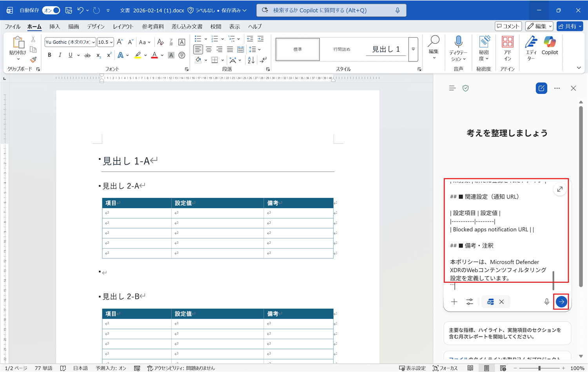Click the 共有 share button
The image size is (588, 372).
pyautogui.click(x=570, y=26)
